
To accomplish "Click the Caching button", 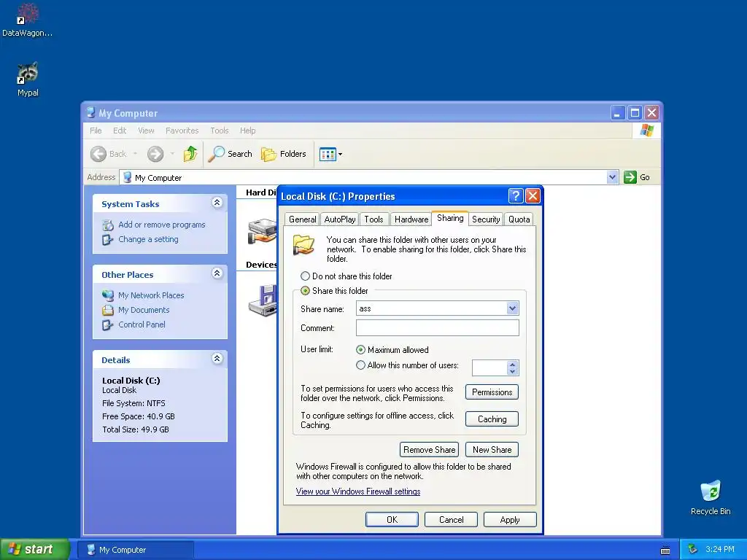I will pyautogui.click(x=492, y=419).
